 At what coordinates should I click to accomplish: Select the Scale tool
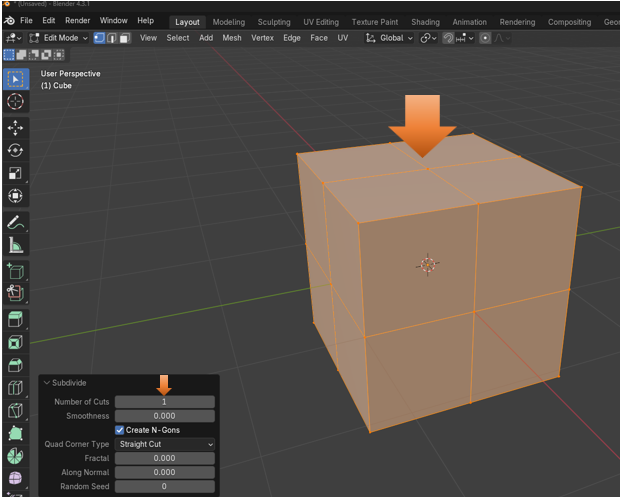15,173
